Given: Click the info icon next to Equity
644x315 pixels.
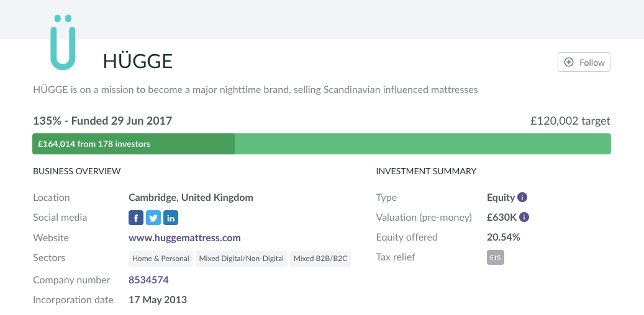Looking at the screenshot, I should coord(522,198).
